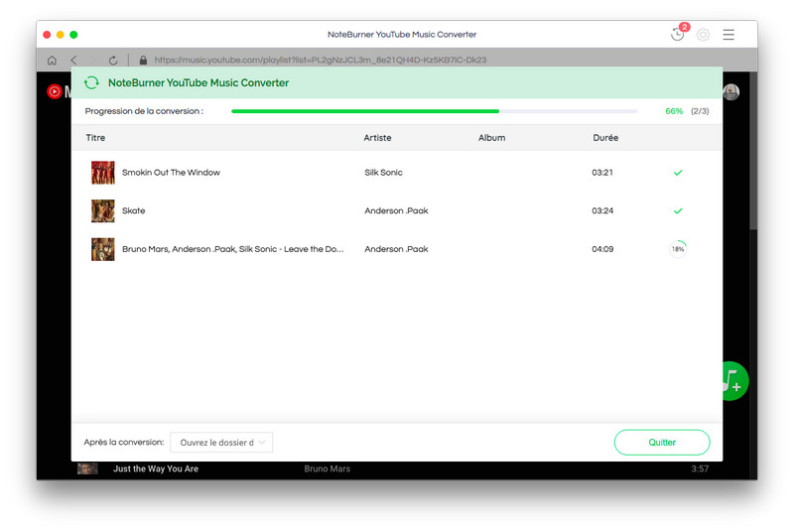Select the 'Skate' song title

134,210
